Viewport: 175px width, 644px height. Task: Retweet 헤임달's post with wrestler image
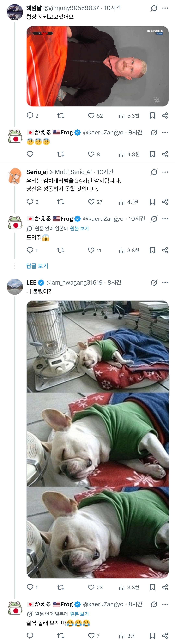pos(61,116)
